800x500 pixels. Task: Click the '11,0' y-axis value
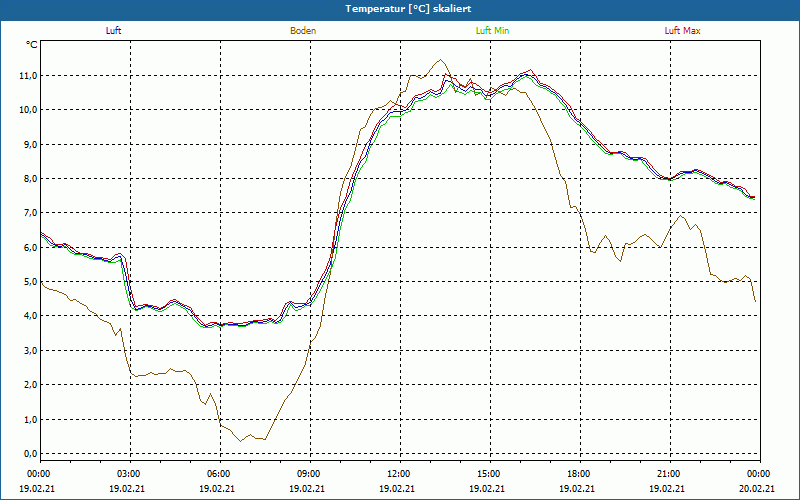[x=28, y=76]
